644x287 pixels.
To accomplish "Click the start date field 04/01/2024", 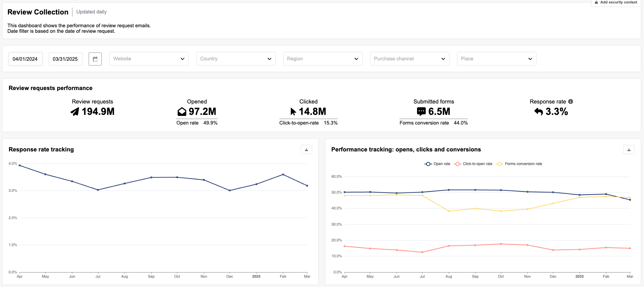I will click(25, 59).
